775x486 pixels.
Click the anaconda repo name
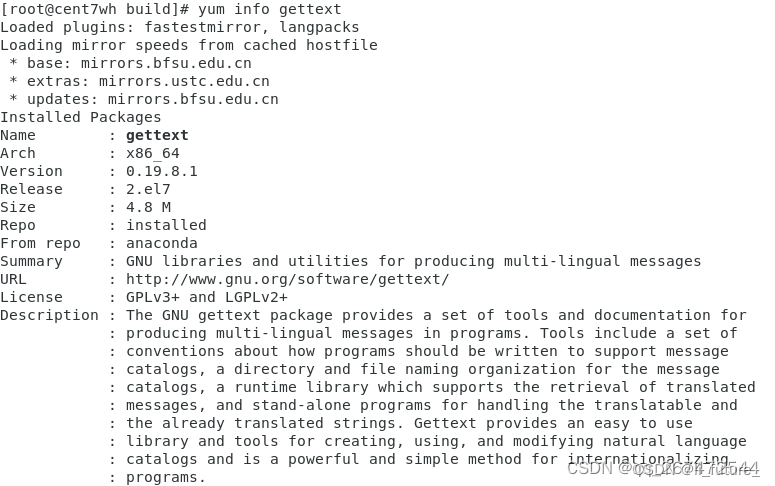click(x=162, y=243)
